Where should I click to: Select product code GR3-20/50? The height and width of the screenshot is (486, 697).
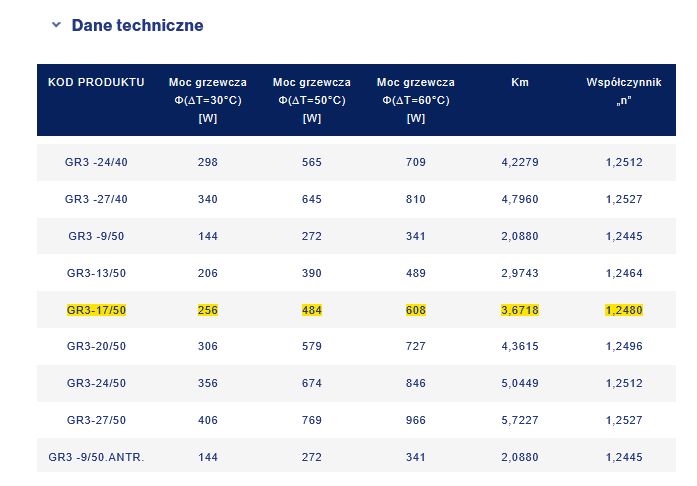coord(96,347)
